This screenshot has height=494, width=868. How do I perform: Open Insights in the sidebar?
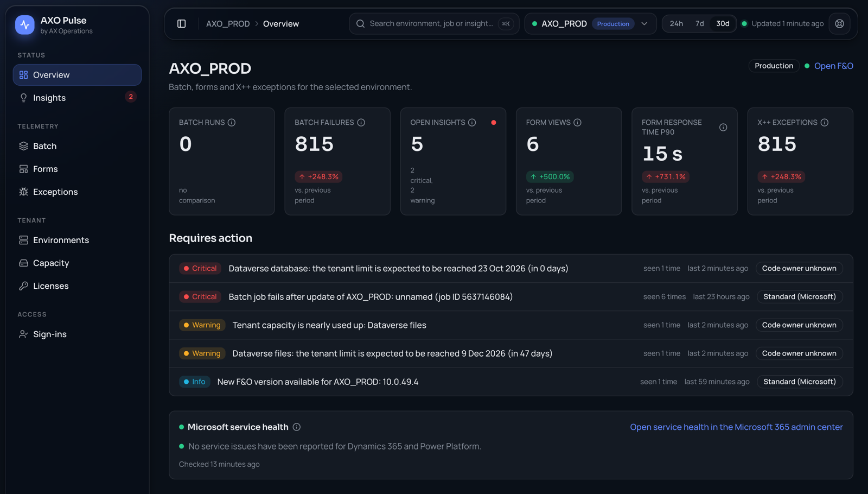point(77,98)
